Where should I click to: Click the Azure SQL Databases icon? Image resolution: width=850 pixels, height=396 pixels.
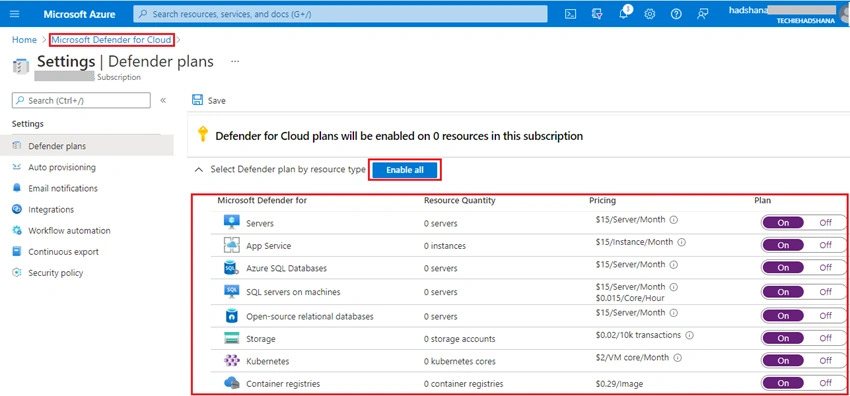click(231, 268)
